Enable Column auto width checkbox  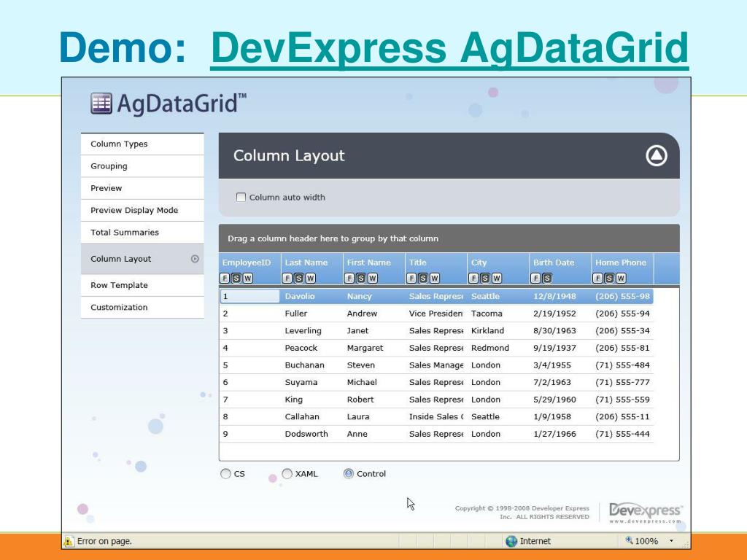pyautogui.click(x=241, y=197)
